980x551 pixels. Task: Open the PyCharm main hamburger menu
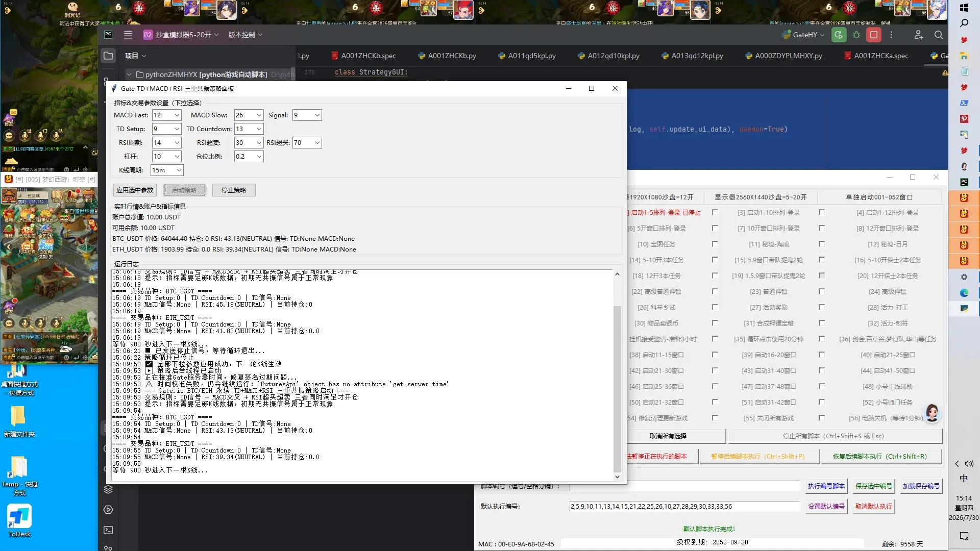pyautogui.click(x=128, y=35)
